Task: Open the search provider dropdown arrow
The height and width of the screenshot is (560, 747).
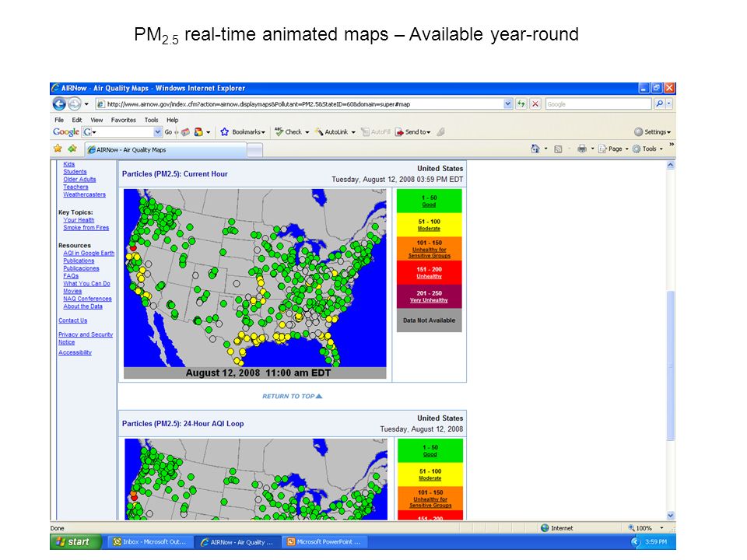Action: 669,103
